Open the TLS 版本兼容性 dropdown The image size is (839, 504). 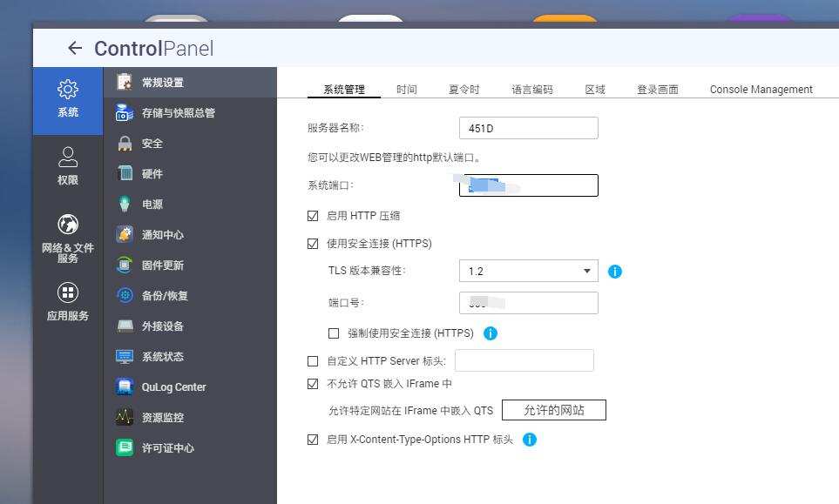(588, 271)
